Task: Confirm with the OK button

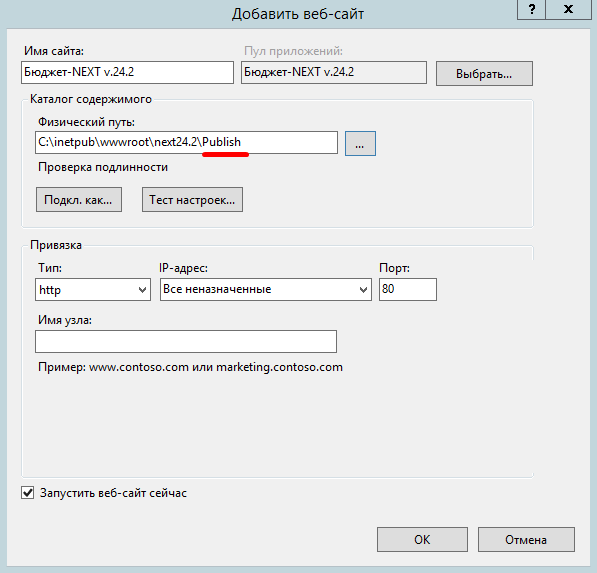Action: [x=422, y=539]
